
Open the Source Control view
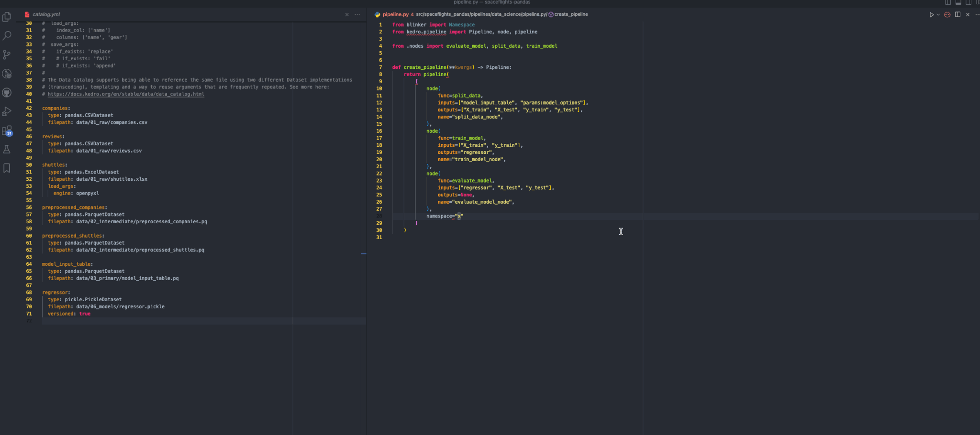[7, 55]
